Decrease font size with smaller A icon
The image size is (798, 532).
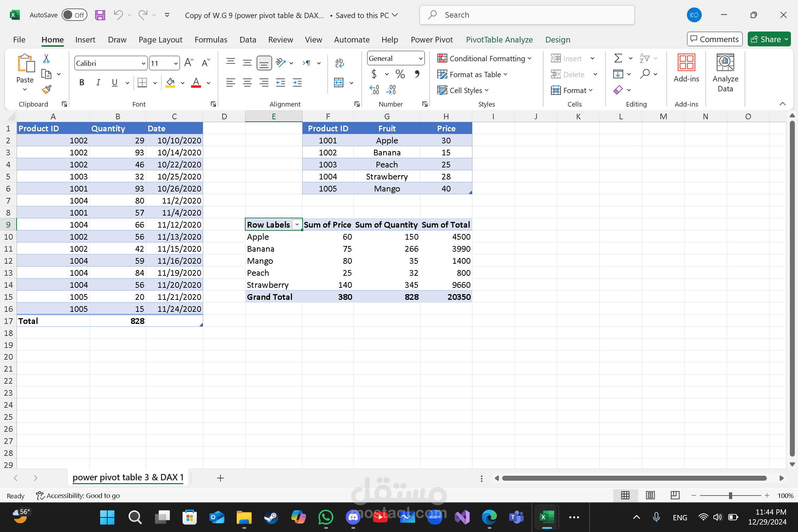point(206,63)
